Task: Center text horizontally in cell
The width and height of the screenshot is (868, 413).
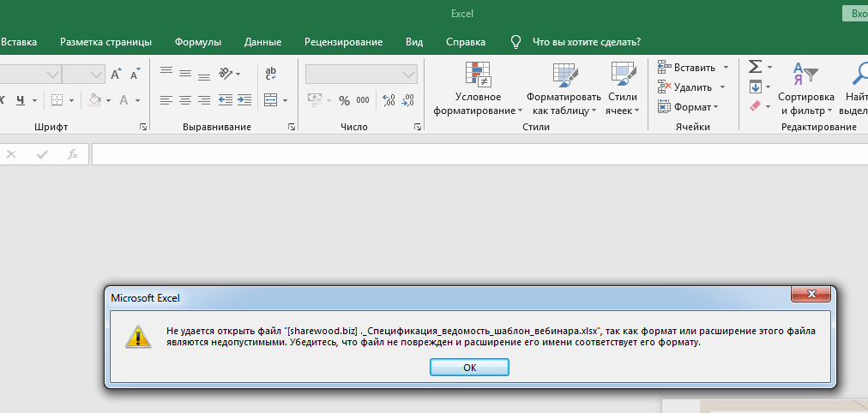Action: [185, 100]
